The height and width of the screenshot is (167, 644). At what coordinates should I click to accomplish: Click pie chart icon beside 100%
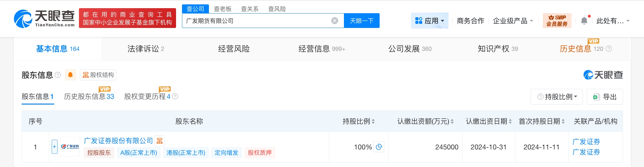379,147
